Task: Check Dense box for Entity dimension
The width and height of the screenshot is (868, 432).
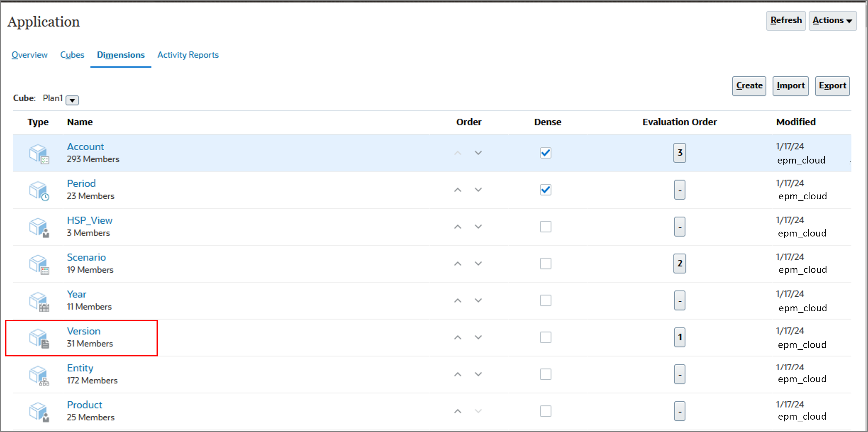Action: click(545, 374)
